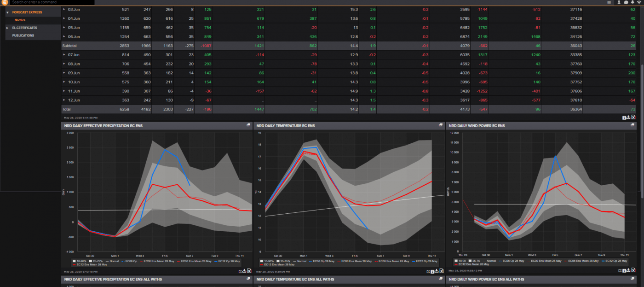644x287 pixels.
Task: Expand the 07.Jun table row
Action: 64,54
